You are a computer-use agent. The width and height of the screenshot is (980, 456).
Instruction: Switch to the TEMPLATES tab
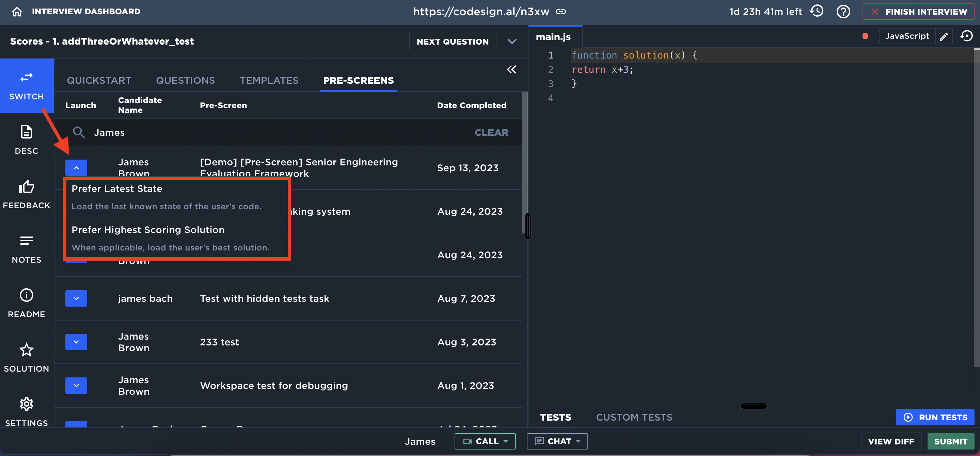pos(269,80)
